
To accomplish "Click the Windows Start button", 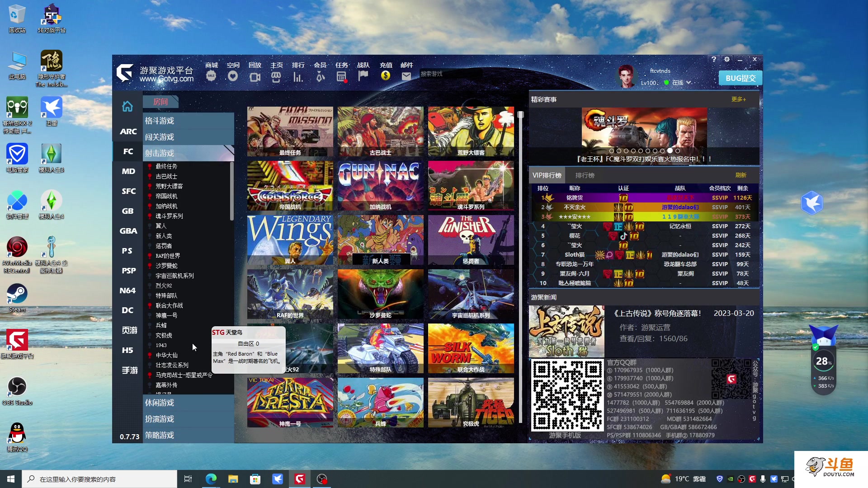I will 11,479.
